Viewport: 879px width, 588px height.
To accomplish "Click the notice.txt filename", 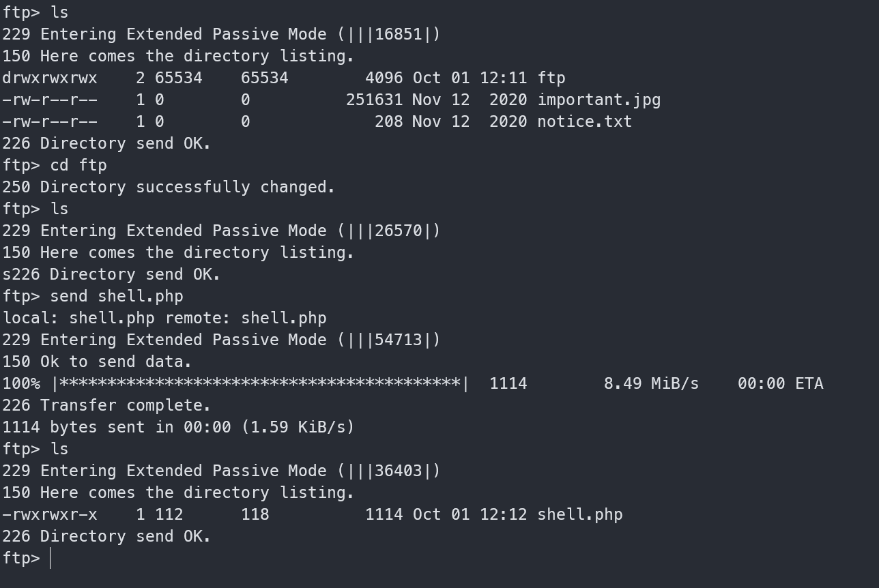I will (584, 121).
